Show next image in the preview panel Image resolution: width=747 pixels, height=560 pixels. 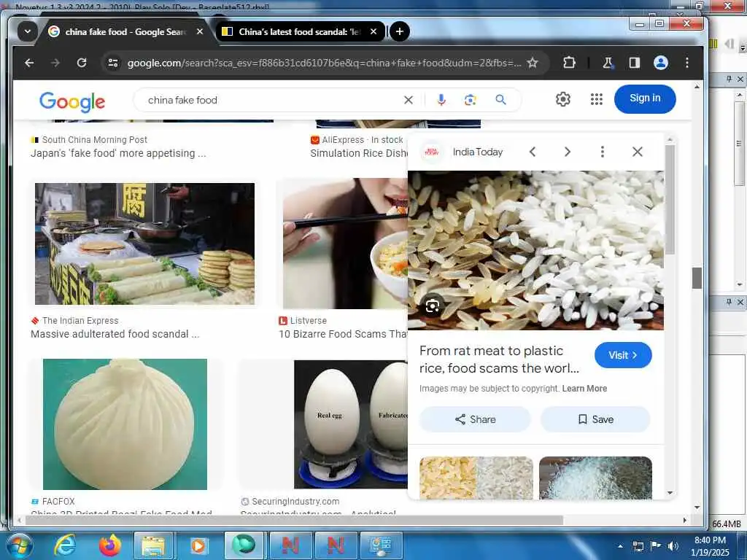pos(567,152)
